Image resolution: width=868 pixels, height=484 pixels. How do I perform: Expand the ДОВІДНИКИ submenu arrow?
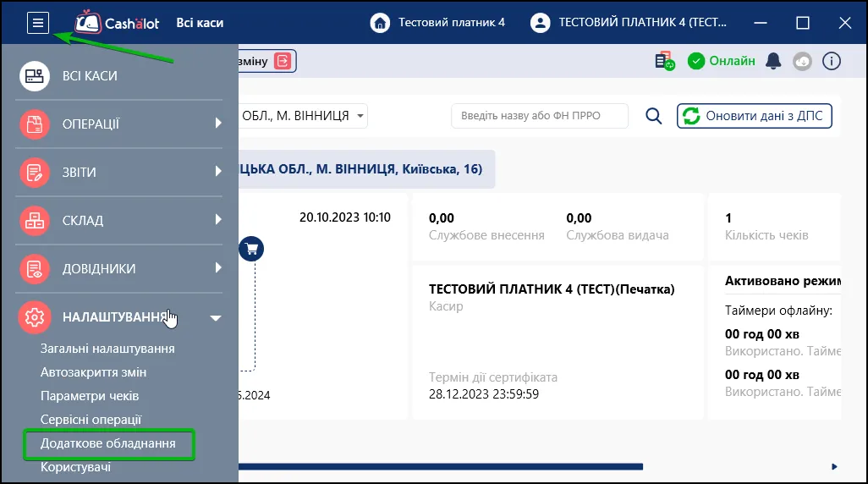218,267
